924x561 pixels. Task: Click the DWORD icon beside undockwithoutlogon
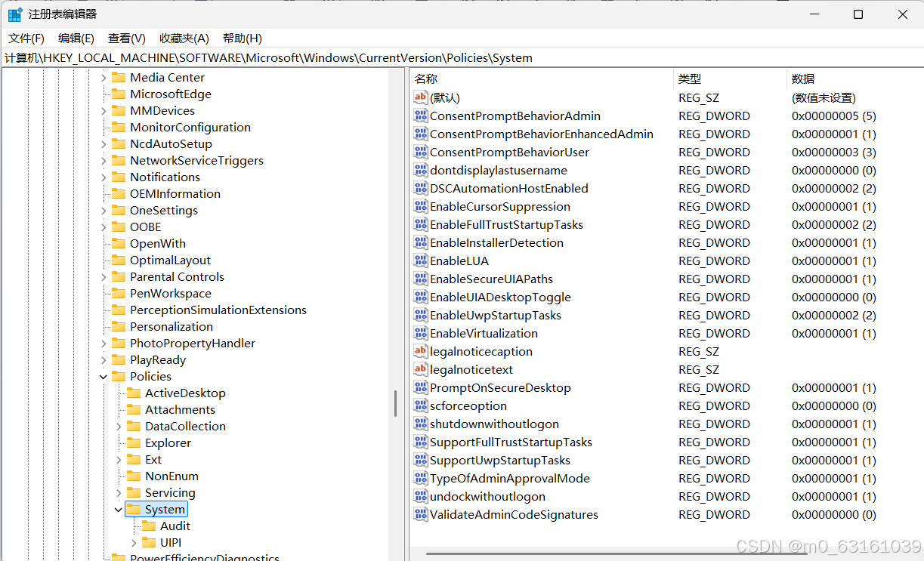click(x=421, y=496)
